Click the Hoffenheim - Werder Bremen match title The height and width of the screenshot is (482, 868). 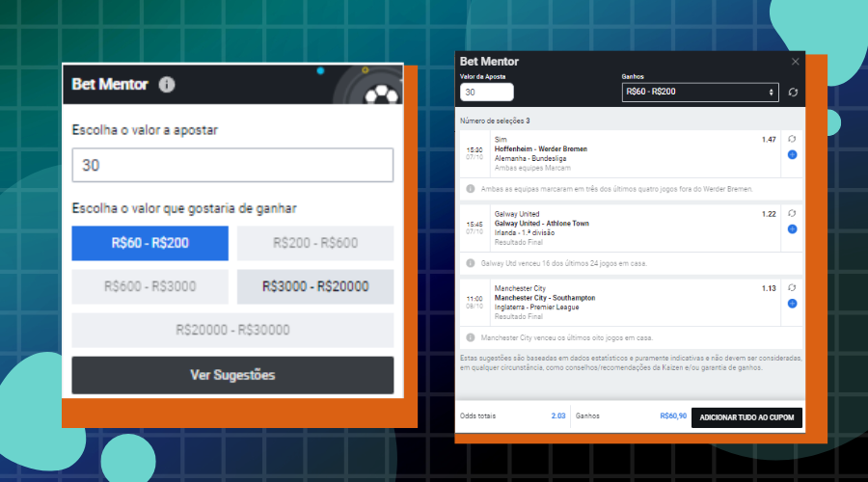click(x=540, y=148)
